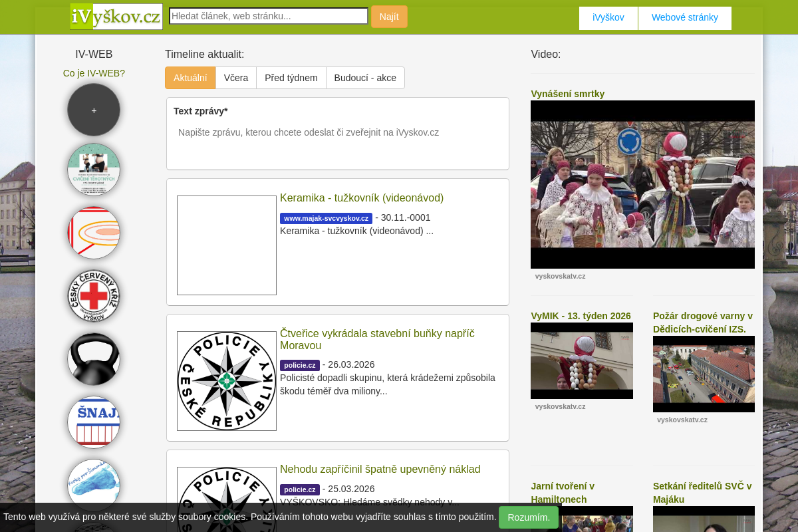Accept cookies with the Rozumím button
This screenshot has height=532, width=798.
[529, 517]
